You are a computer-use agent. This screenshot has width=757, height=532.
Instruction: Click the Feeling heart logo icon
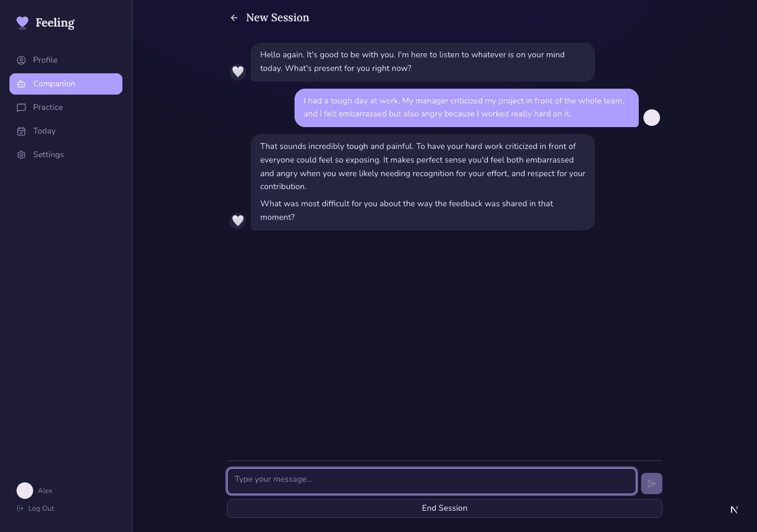[x=22, y=23]
